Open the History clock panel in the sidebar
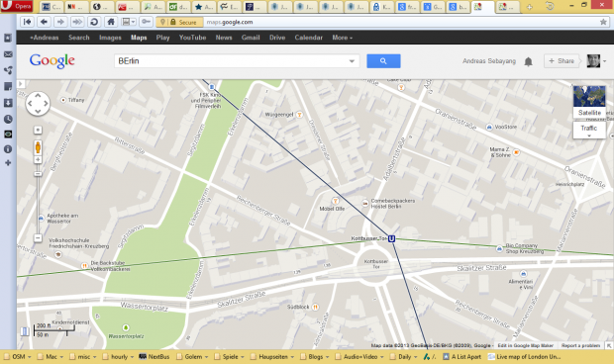Image resolution: width=614 pixels, height=364 pixels. point(8,119)
